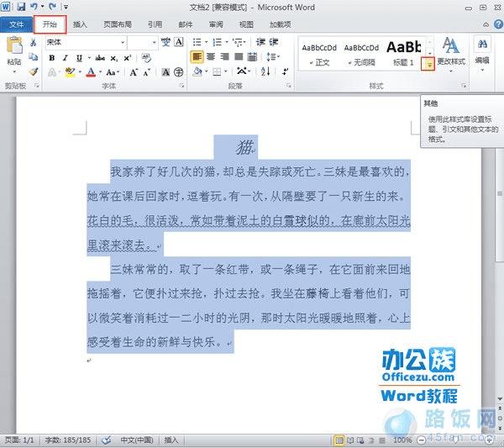Viewport: 504px width, 448px height.
Task: Switch to the 引用 tab
Action: pos(155,24)
